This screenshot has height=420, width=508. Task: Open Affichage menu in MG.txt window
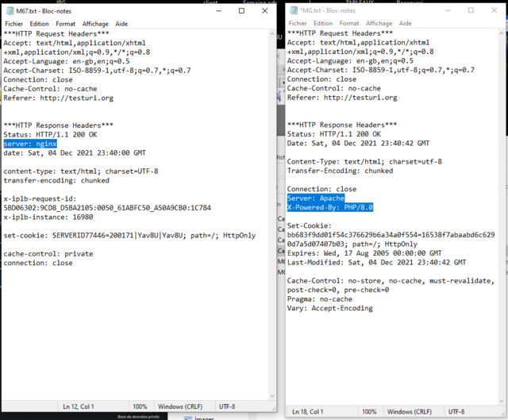click(379, 23)
